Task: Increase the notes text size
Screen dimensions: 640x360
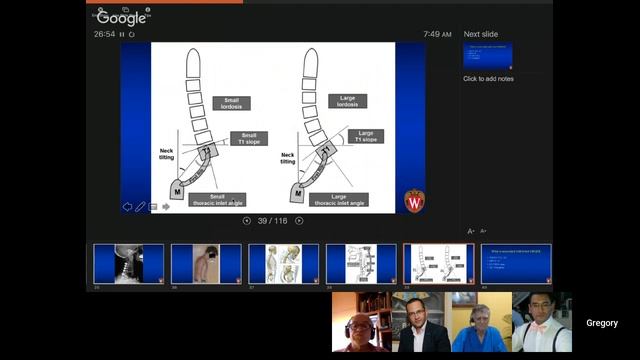Action: coord(471,231)
